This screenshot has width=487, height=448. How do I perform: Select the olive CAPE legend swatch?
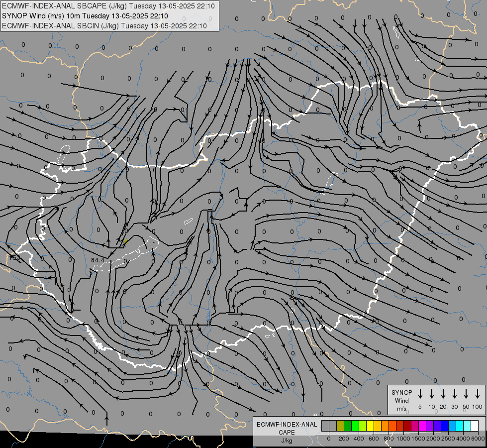coord(340,426)
